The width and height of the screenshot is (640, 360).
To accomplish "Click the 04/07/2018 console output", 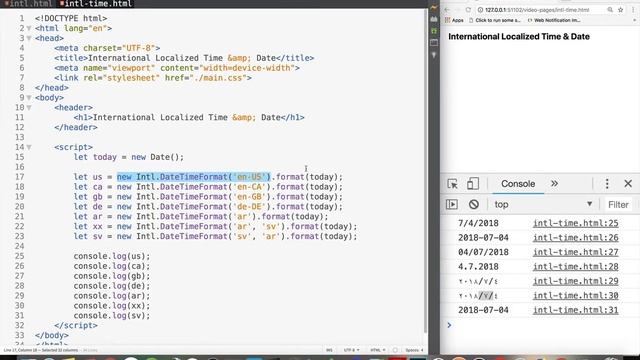I will coord(483,252).
